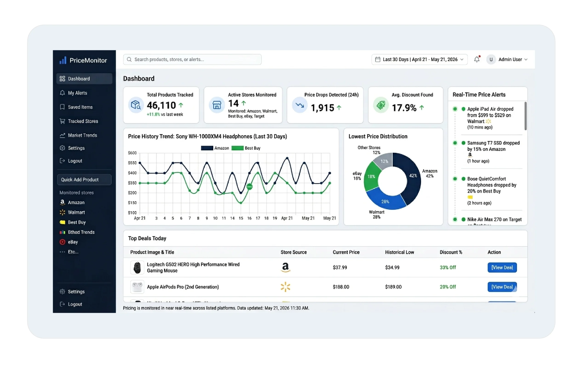Click the highlighted deal marker on chart
The height and width of the screenshot is (370, 588).
(x=249, y=186)
